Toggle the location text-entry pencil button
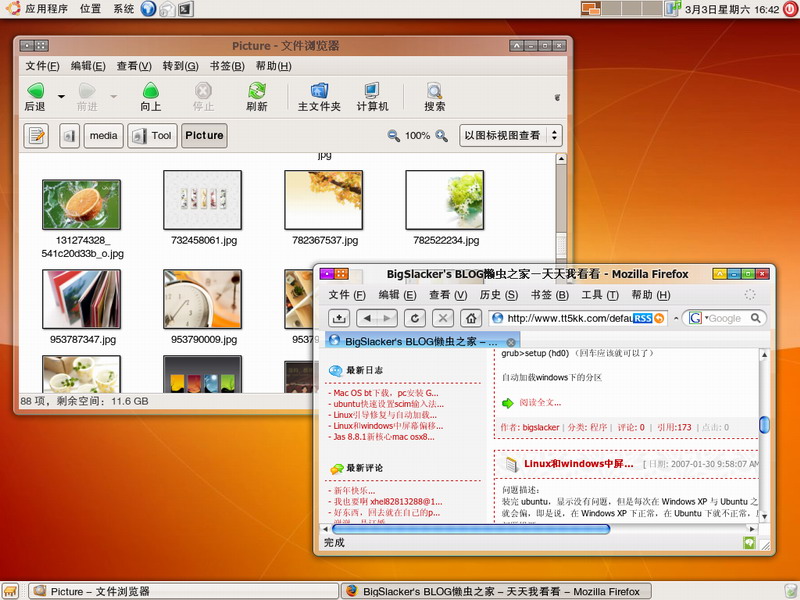The image size is (800, 600). click(x=36, y=136)
